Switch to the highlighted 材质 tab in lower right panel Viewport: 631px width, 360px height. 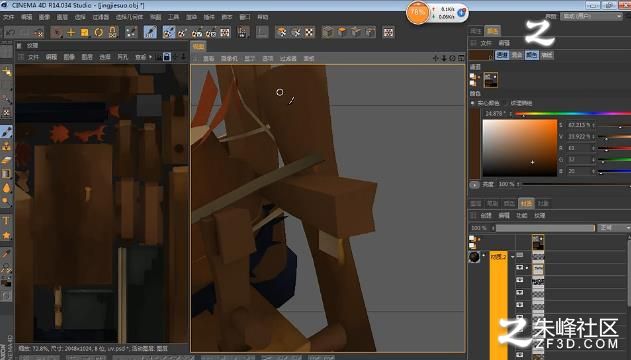[526, 204]
